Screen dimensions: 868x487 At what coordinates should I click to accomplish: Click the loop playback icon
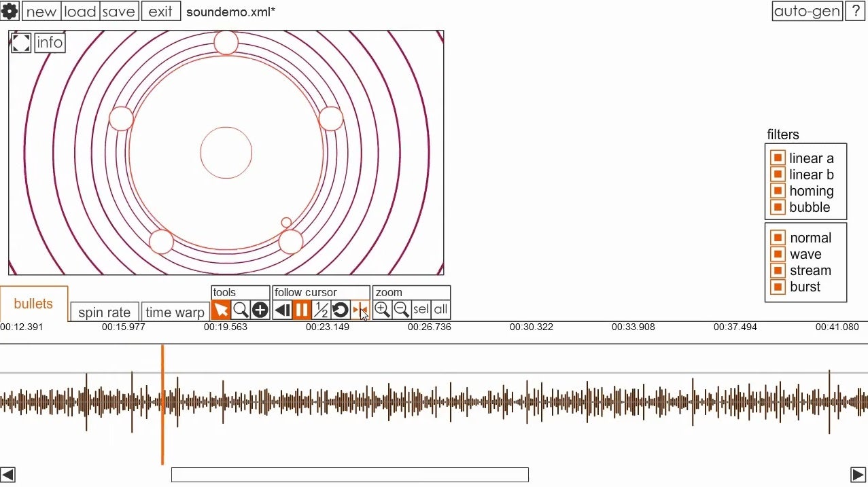tap(341, 310)
